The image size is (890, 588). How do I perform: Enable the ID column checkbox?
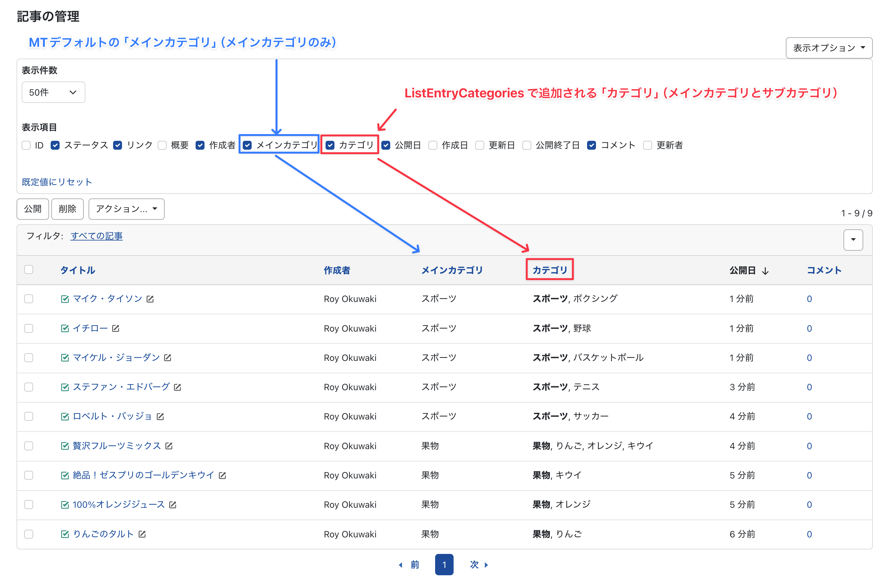[x=26, y=145]
